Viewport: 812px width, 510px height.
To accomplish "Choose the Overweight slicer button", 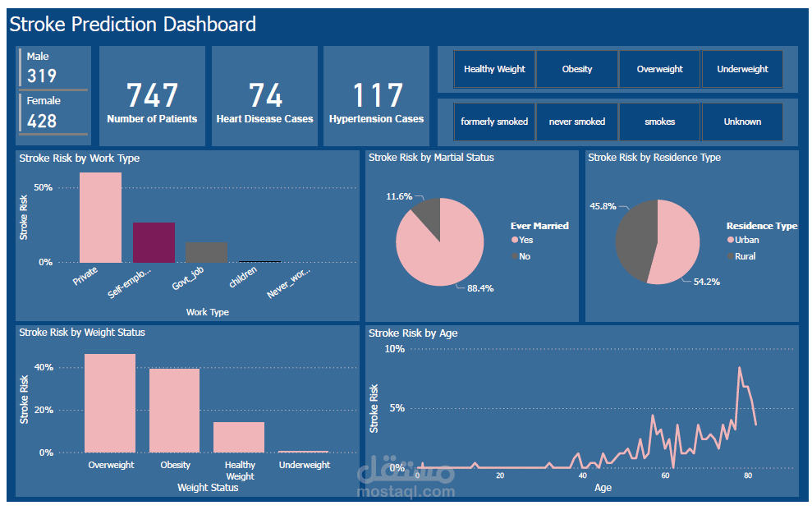I will coord(660,69).
